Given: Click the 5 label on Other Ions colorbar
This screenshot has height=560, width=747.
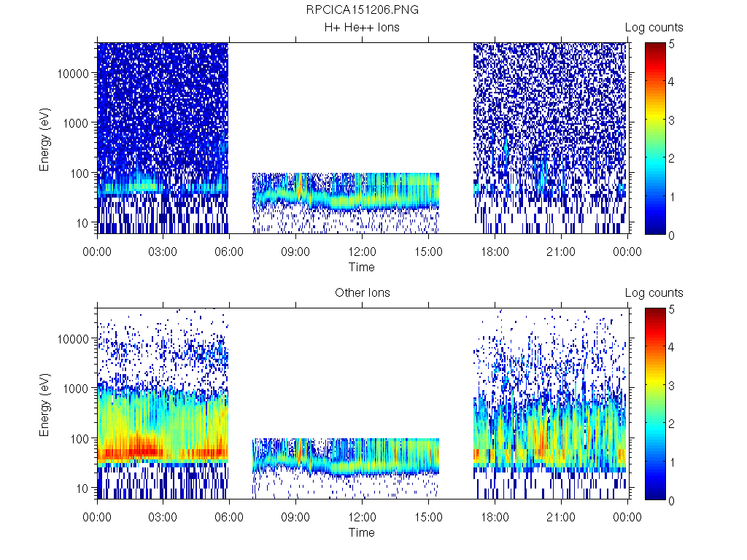Looking at the screenshot, I should pos(672,309).
